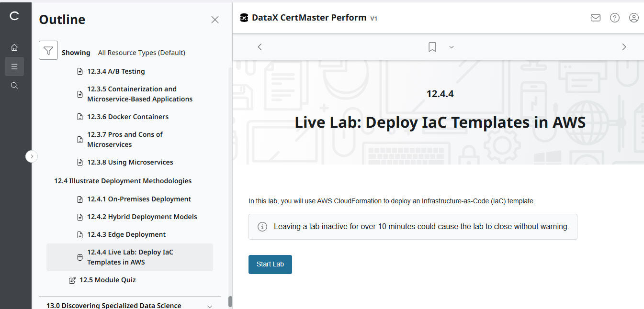This screenshot has height=309, width=644.
Task: Open the 12.5 Module Quiz
Action: [x=106, y=280]
